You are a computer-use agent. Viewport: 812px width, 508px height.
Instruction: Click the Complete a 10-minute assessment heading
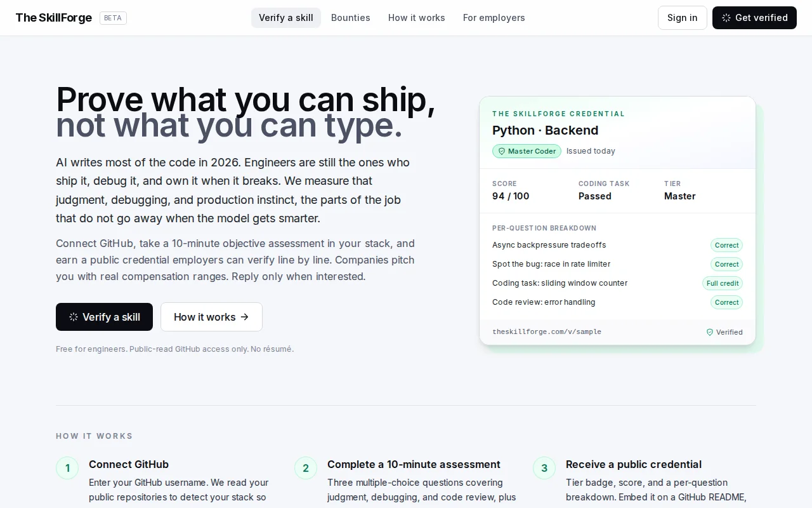point(414,464)
